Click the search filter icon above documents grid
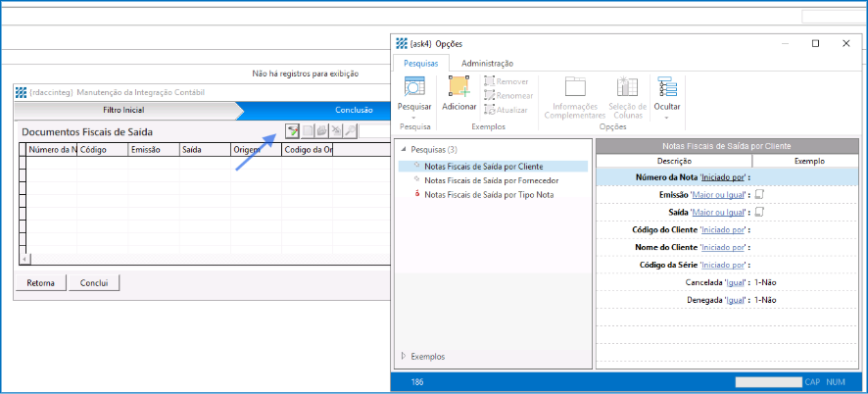Image resolution: width=868 pixels, height=394 pixels. (292, 131)
